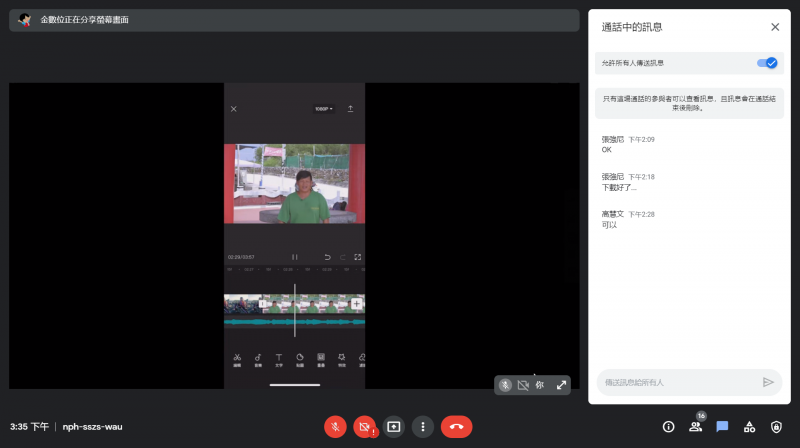Toggle the chat panel icon
The width and height of the screenshot is (800, 448).
point(722,426)
